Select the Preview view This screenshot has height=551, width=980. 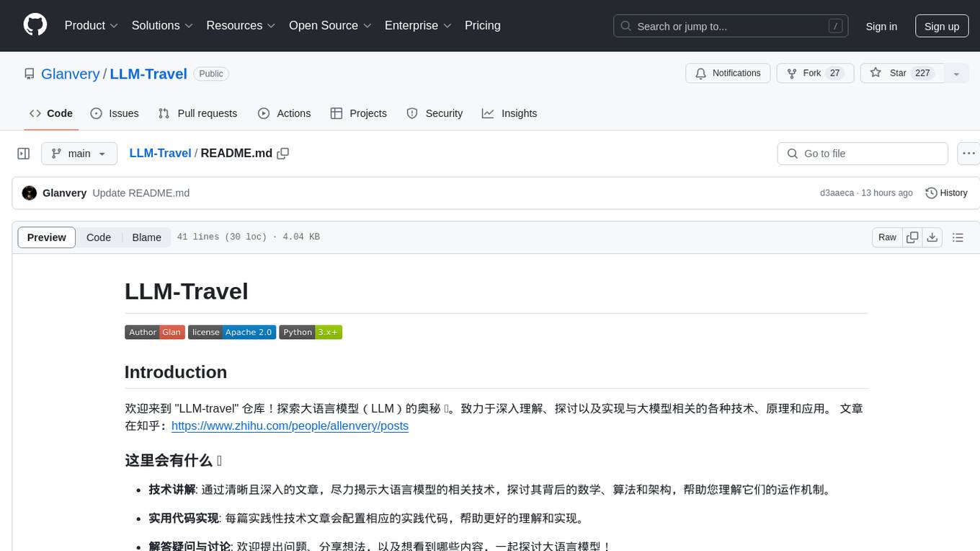tap(47, 237)
